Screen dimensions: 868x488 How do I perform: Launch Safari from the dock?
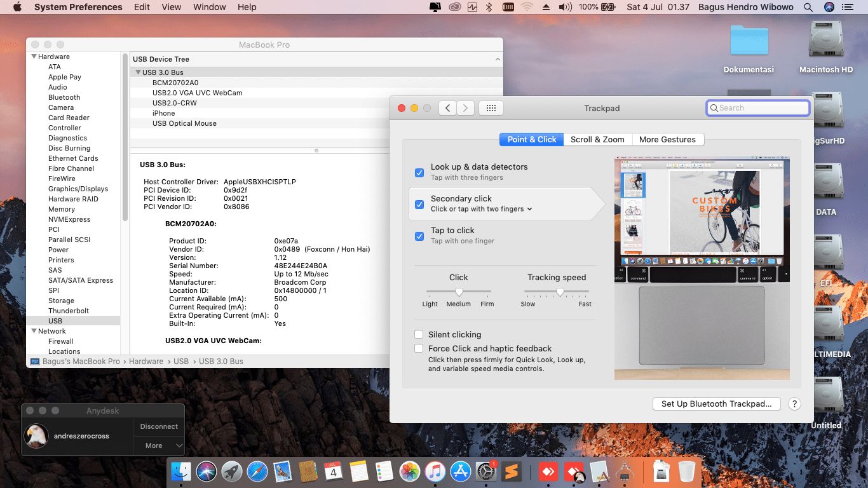257,471
